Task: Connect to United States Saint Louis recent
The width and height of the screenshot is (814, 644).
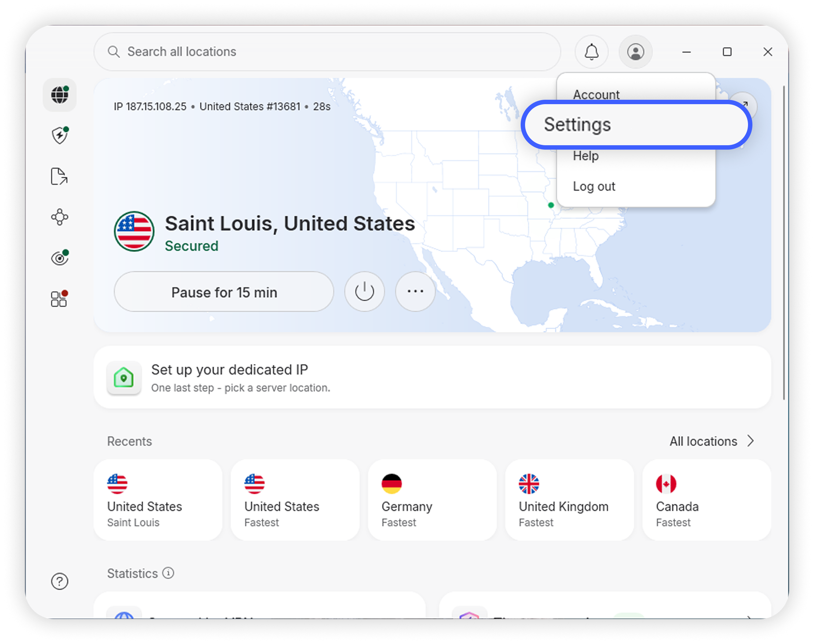Action: click(x=158, y=500)
